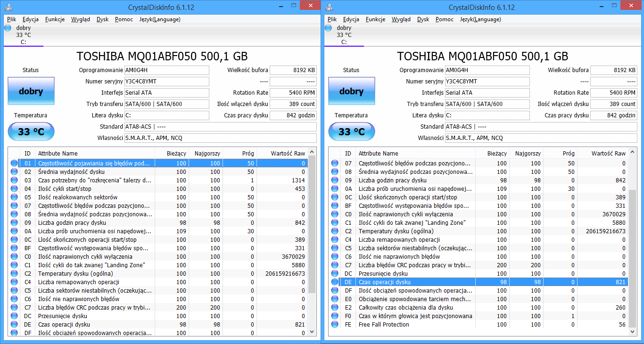Click the 33 °C temperature button, right window
The width and height of the screenshot is (644, 344).
coord(351,132)
